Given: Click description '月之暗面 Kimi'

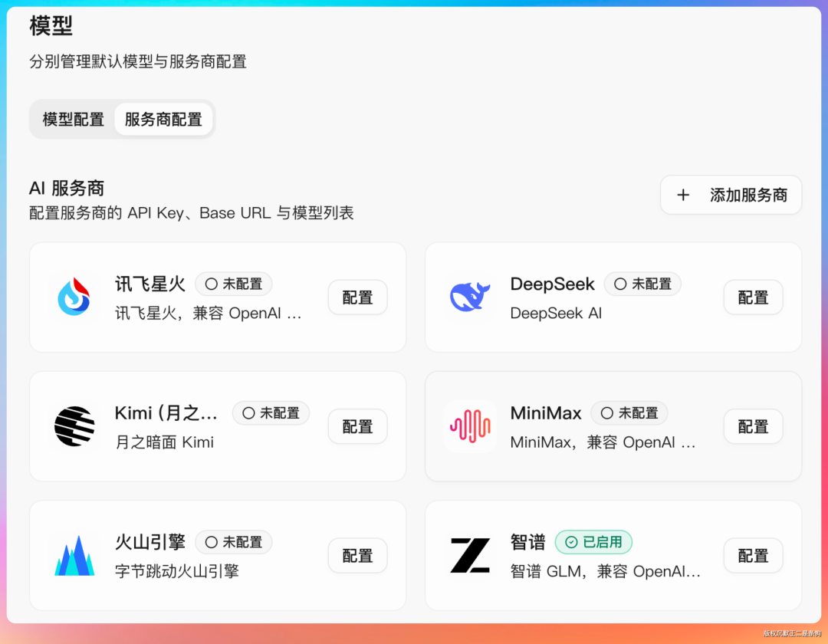Looking at the screenshot, I should (x=164, y=442).
